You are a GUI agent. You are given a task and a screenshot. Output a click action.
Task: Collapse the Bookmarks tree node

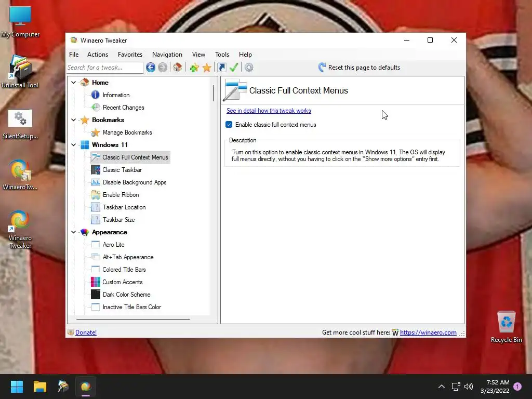73,120
